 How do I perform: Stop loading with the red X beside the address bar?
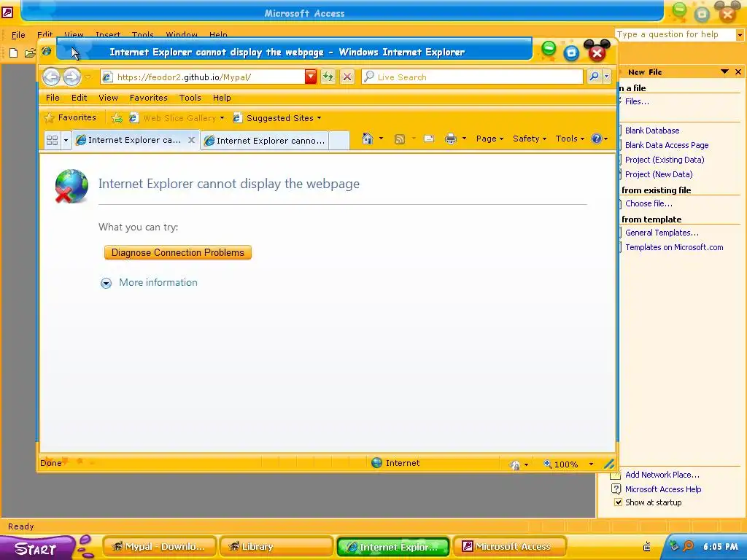(347, 77)
